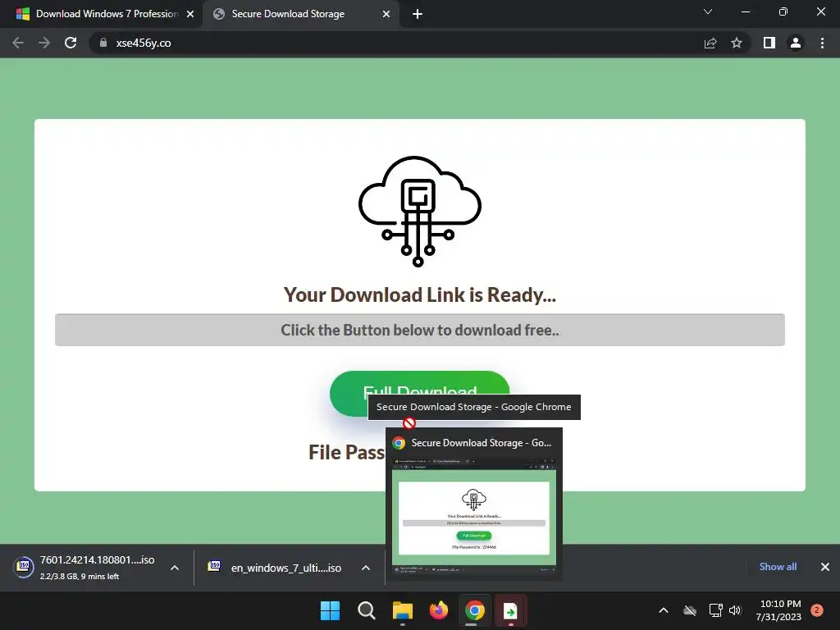Show hidden system tray icons

663,610
